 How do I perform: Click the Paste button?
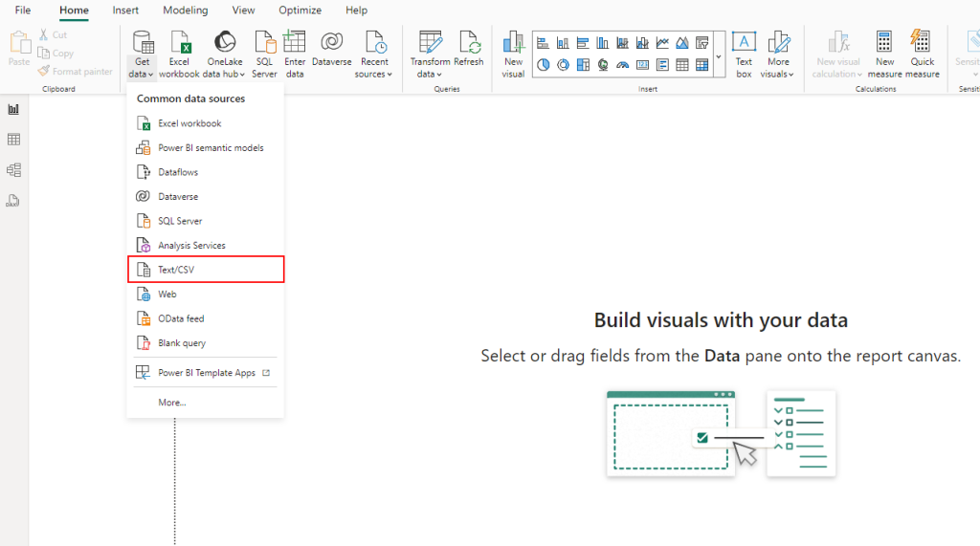[x=19, y=49]
